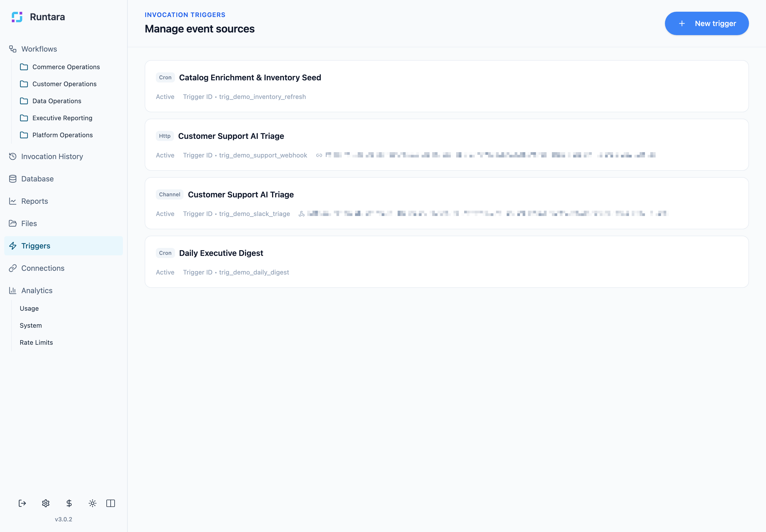
Task: Click trig_demo_support_webhook trigger ID
Action: click(x=263, y=155)
